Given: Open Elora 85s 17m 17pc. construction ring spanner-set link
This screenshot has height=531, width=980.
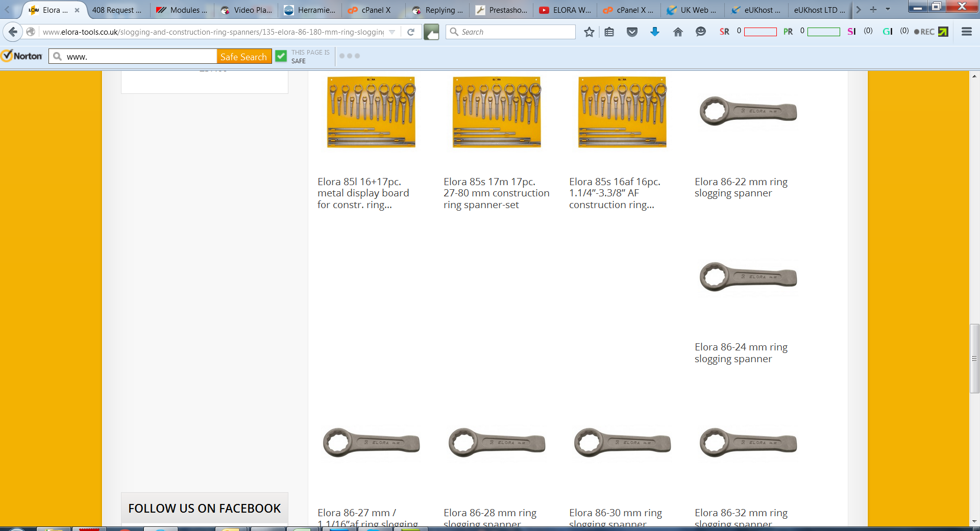Looking at the screenshot, I should click(x=497, y=193).
